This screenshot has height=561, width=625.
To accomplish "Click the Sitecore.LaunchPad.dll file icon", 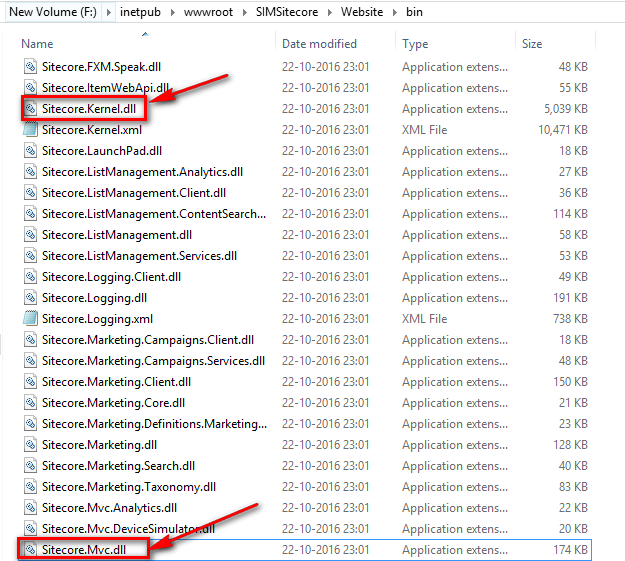I will click(30, 150).
